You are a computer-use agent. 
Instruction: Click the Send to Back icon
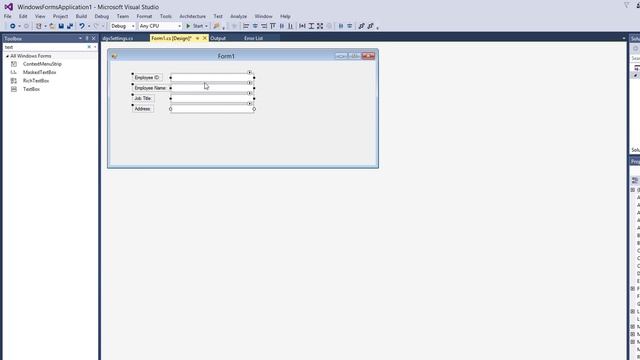point(370,26)
